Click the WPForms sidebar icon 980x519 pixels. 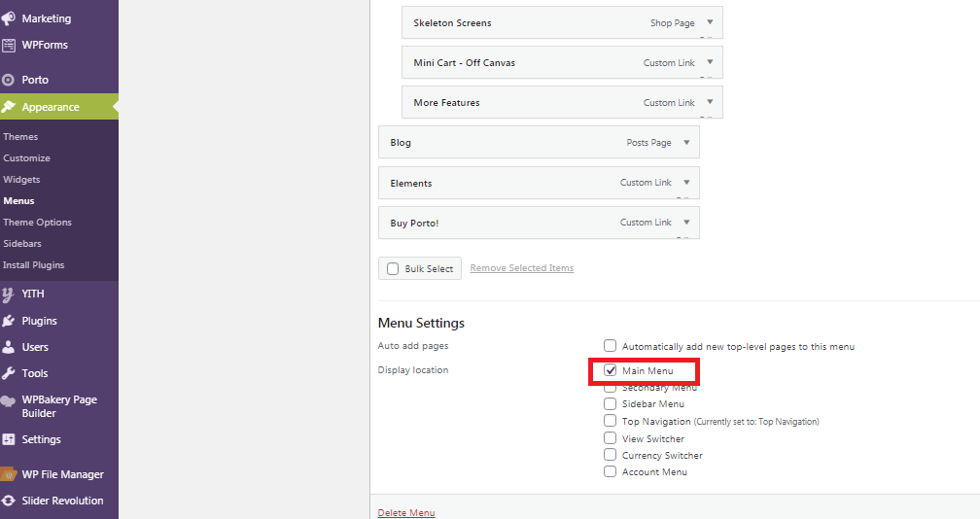tap(8, 45)
